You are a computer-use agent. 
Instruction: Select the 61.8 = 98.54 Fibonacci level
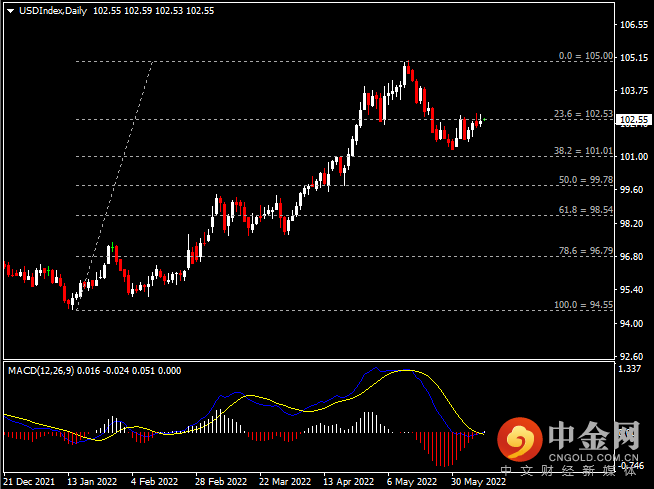tap(586, 210)
